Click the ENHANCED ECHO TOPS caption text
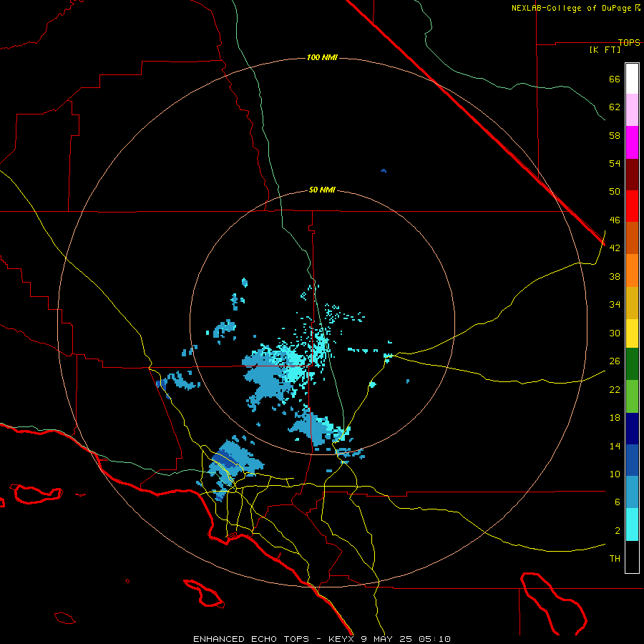Image resolution: width=644 pixels, height=644 pixels. [251, 639]
